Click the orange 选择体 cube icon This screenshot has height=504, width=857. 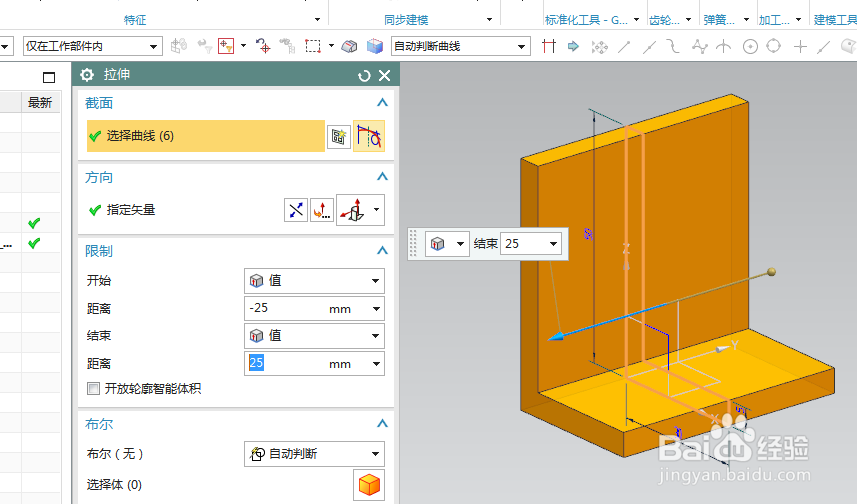pyautogui.click(x=369, y=485)
